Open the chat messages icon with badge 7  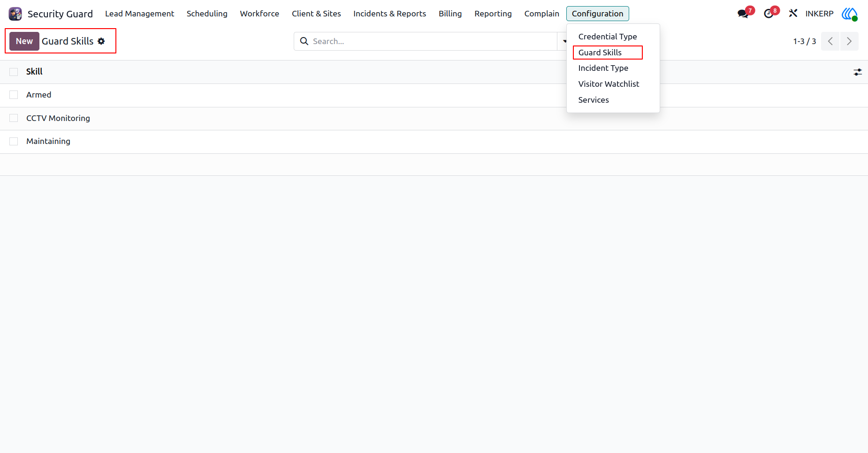743,14
